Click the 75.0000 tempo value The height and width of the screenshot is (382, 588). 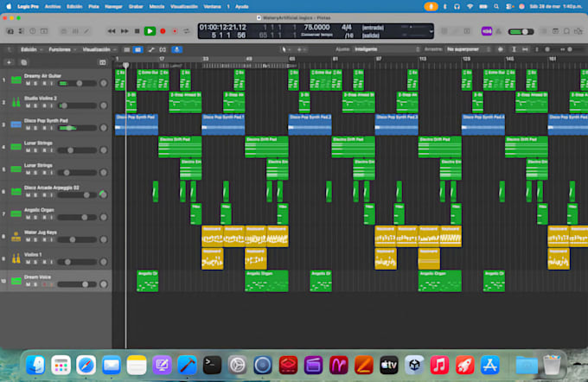[x=316, y=28]
